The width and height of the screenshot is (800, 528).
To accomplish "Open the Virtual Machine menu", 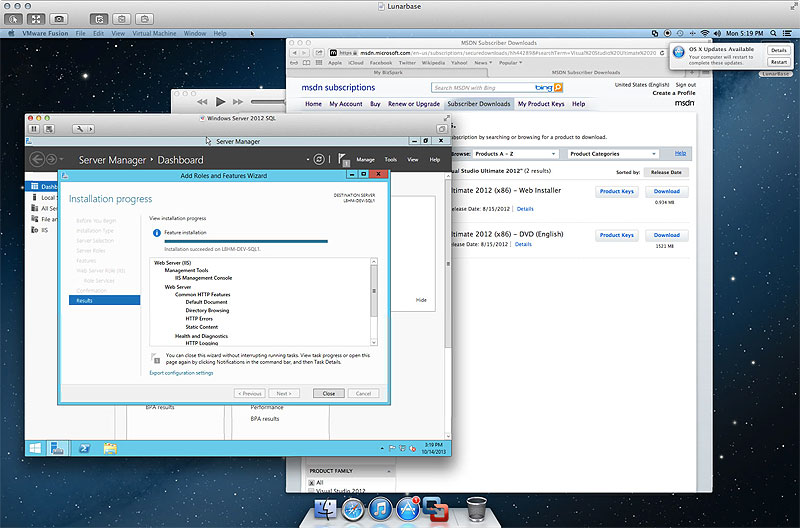I will (154, 33).
